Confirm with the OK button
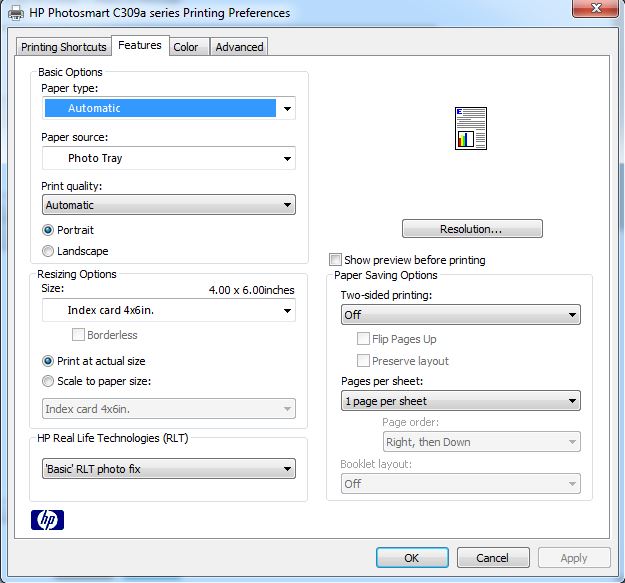Image resolution: width=625 pixels, height=583 pixels. 412,557
